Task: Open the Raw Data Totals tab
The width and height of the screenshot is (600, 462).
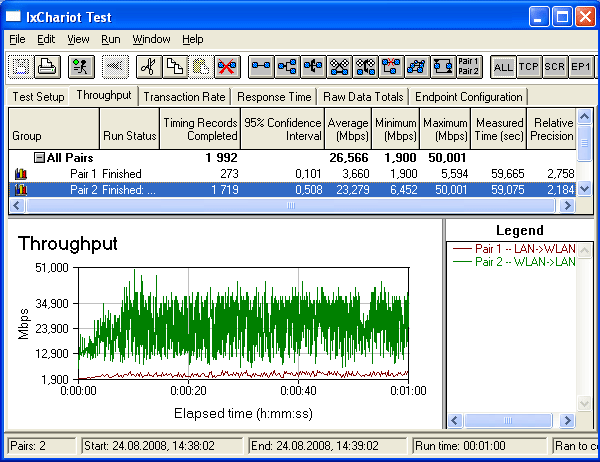Action: coord(363,97)
